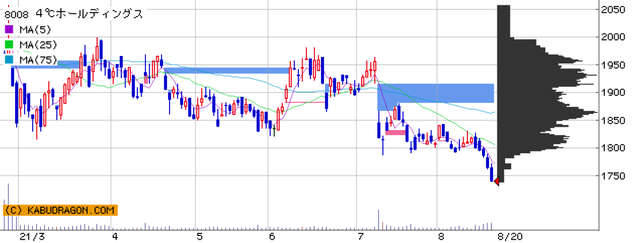The height and width of the screenshot is (243, 644).
Task: Click the purple MA(5) legend swatch
Action: click(x=9, y=29)
